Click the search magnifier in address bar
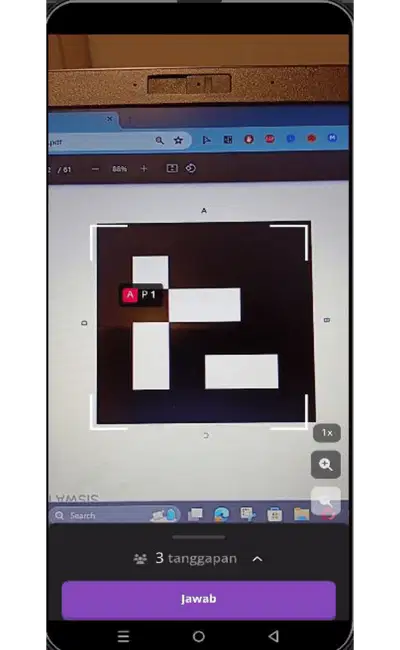Screen dimensions: 400x650 pyautogui.click(x=160, y=141)
